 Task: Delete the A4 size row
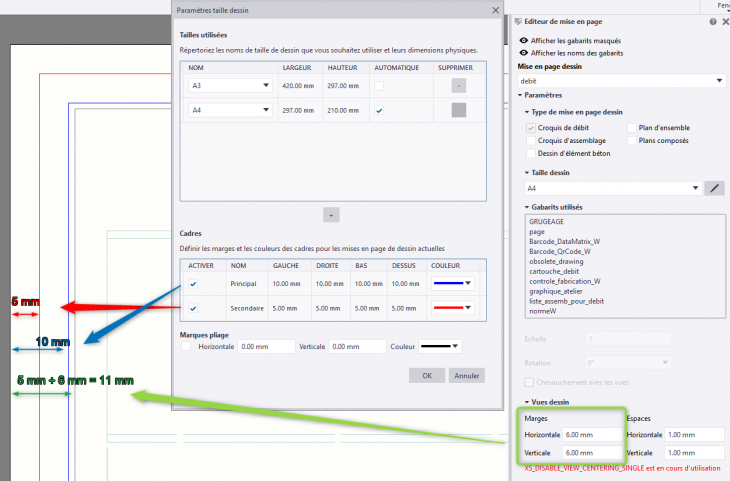pyautogui.click(x=459, y=110)
